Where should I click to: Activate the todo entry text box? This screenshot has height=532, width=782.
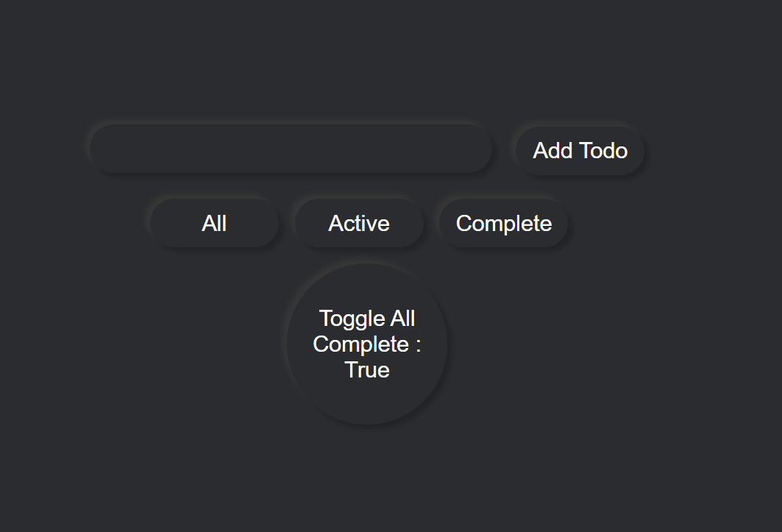pyautogui.click(x=291, y=149)
